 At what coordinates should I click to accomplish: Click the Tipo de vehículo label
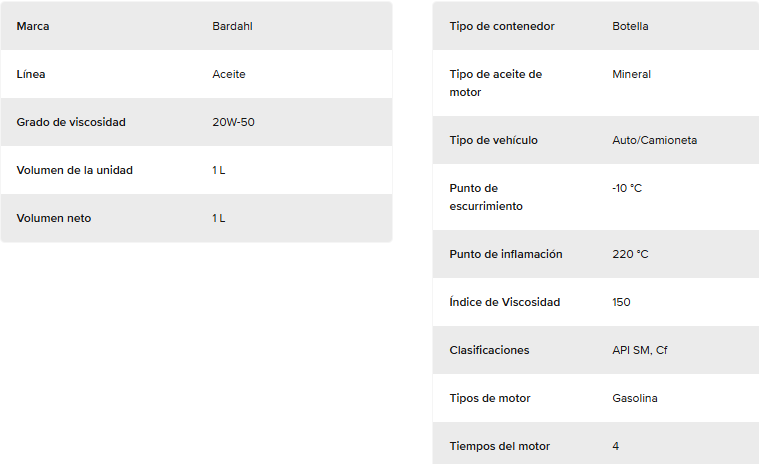pyautogui.click(x=493, y=140)
